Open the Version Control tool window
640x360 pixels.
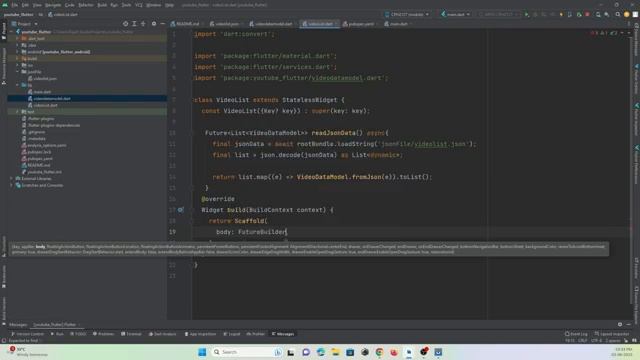click(27, 334)
